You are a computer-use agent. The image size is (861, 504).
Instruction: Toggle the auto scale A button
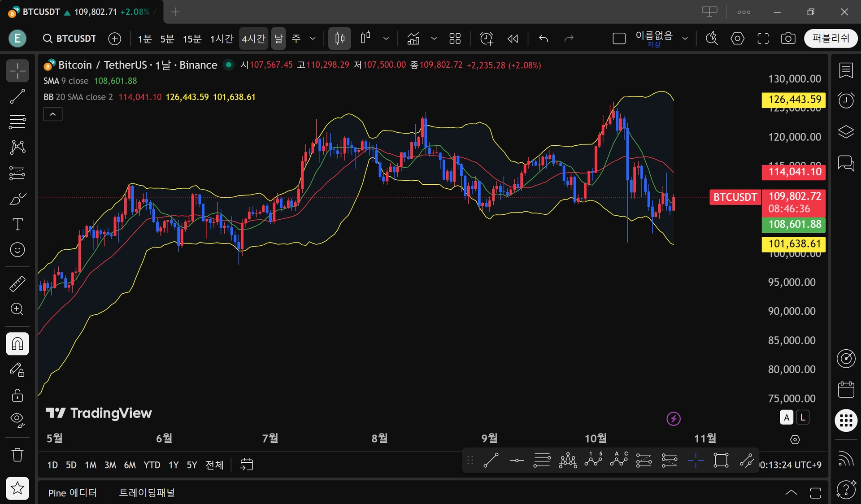786,417
